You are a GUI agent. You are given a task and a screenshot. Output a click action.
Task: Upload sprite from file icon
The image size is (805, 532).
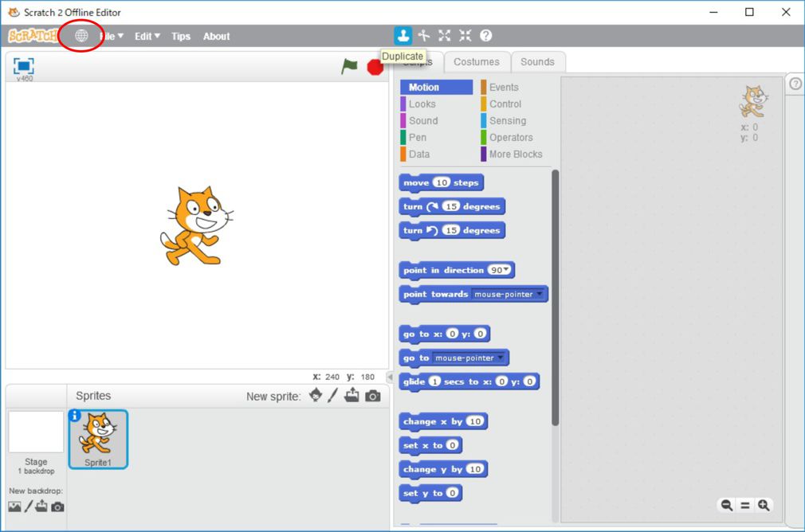tap(351, 395)
